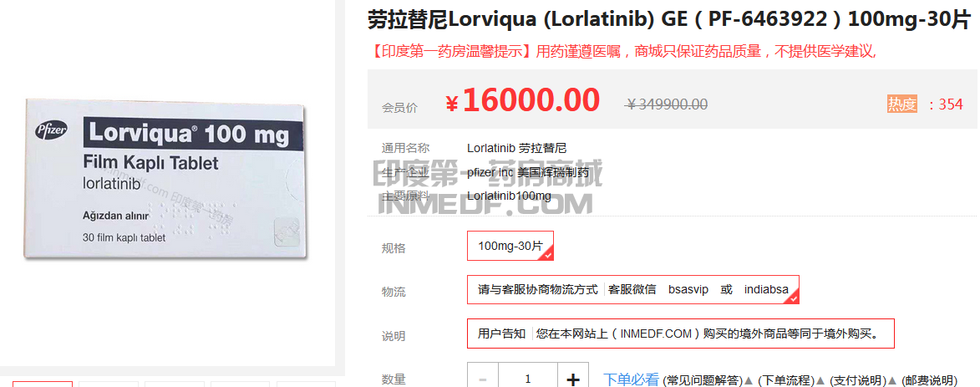Click the orange 热度 badge
980x387 pixels.
(x=901, y=104)
